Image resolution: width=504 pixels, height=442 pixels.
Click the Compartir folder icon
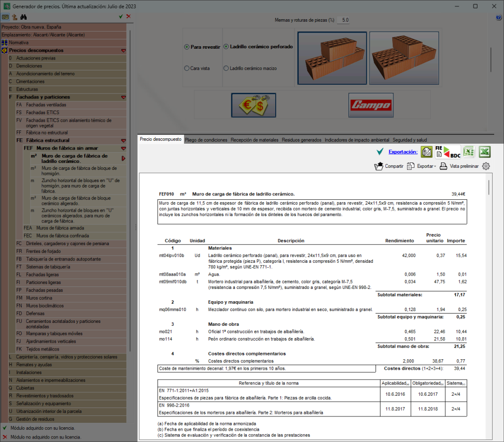379,166
